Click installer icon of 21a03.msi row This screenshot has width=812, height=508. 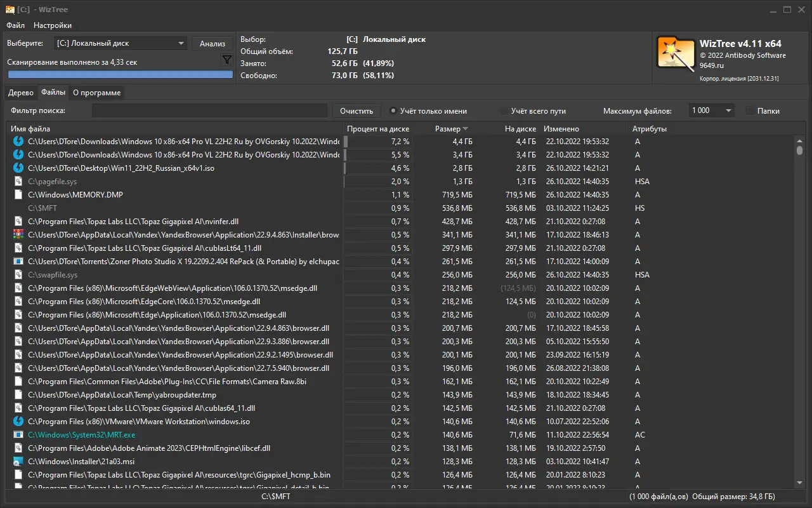(18, 462)
